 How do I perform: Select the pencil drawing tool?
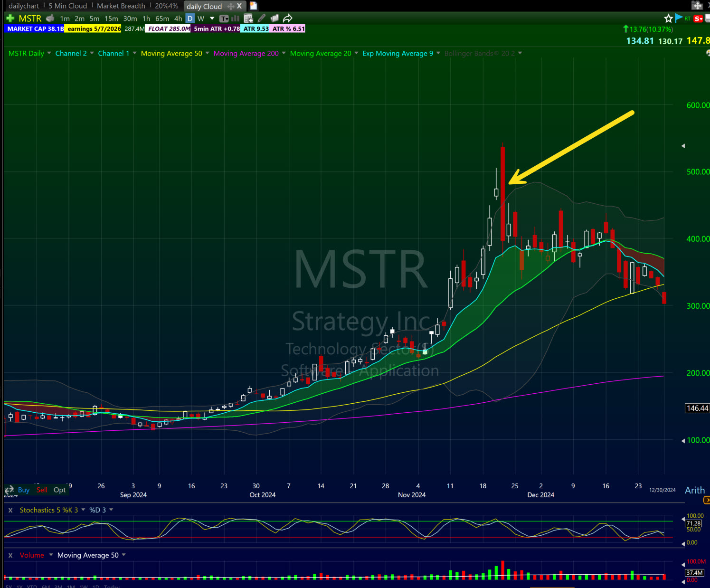tap(262, 18)
